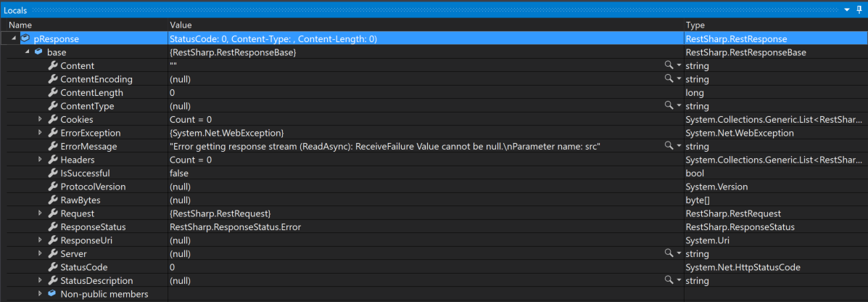This screenshot has width=868, height=302.
Task: Select the ErrorMessage value text
Action: [x=385, y=147]
